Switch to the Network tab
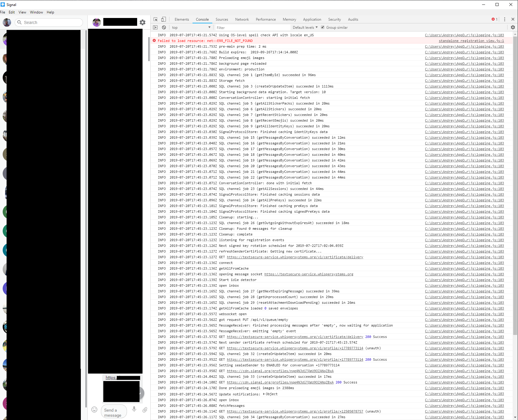This screenshot has height=420, width=518. point(242,19)
